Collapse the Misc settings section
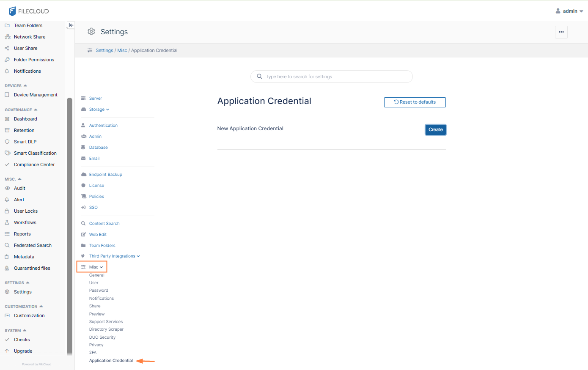 pos(96,267)
